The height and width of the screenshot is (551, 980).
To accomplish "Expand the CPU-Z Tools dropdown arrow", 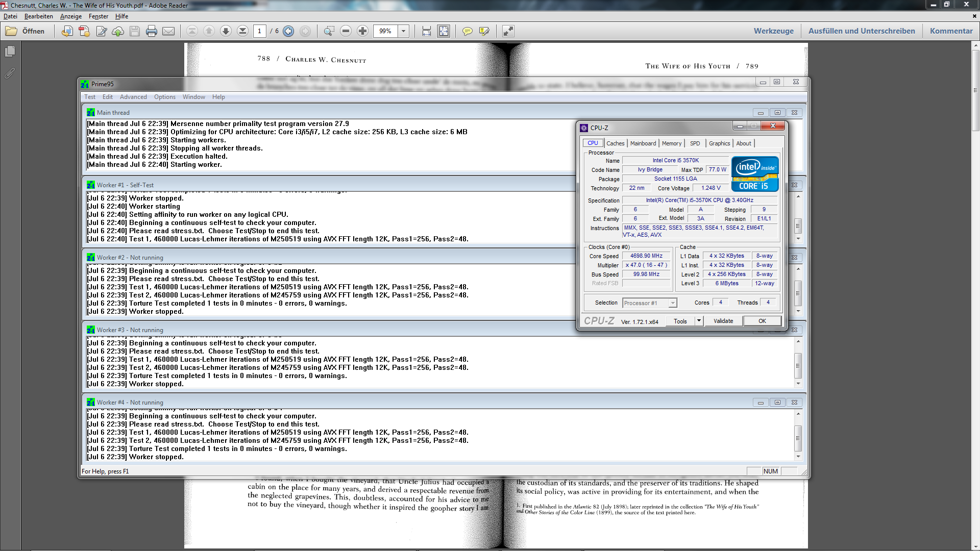I will tap(699, 321).
